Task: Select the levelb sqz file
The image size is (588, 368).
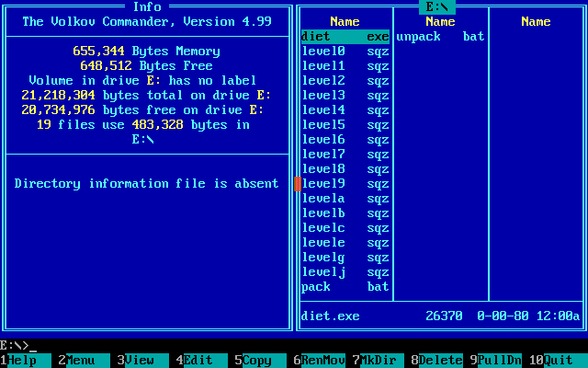Action: click(345, 213)
